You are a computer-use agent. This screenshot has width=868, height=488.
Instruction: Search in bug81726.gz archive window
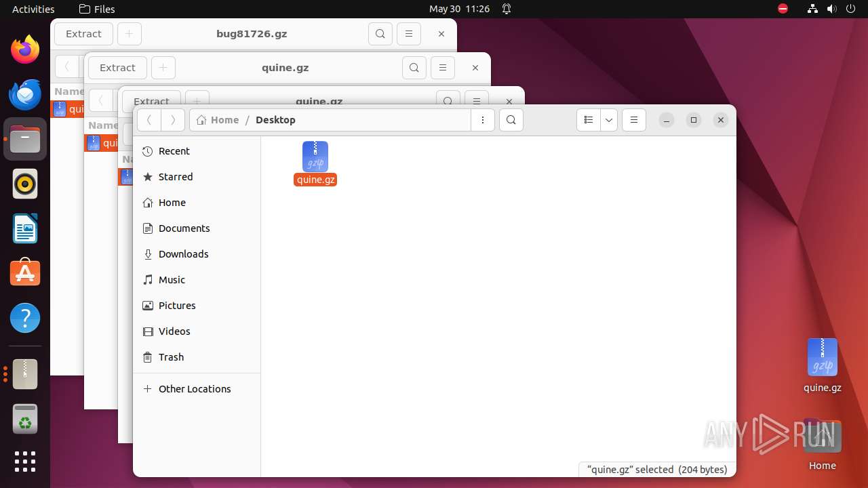pos(380,34)
